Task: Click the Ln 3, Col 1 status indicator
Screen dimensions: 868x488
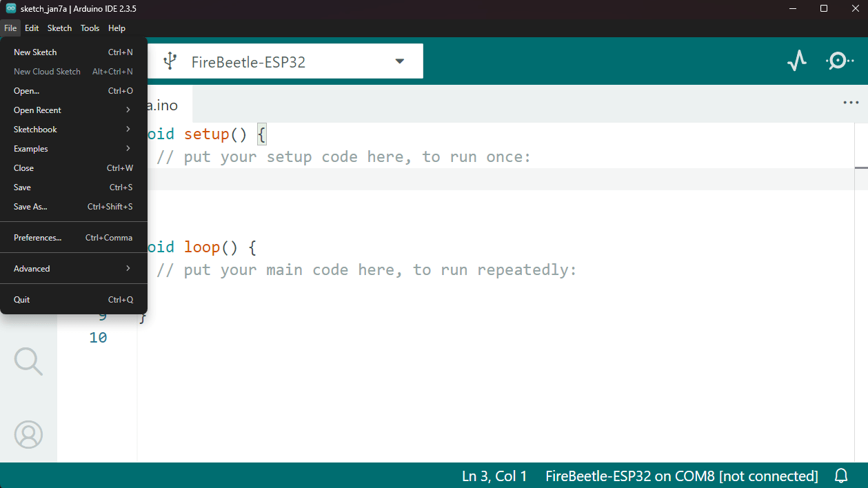Action: click(x=494, y=476)
